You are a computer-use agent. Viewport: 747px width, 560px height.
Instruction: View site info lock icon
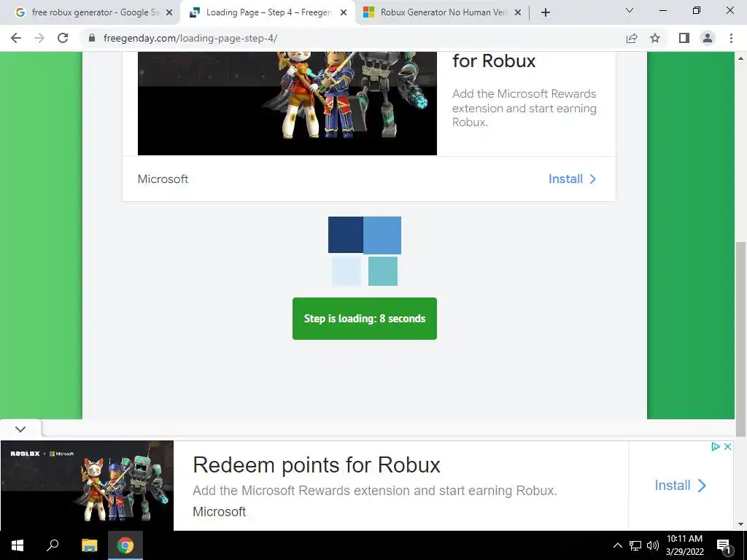coord(92,38)
